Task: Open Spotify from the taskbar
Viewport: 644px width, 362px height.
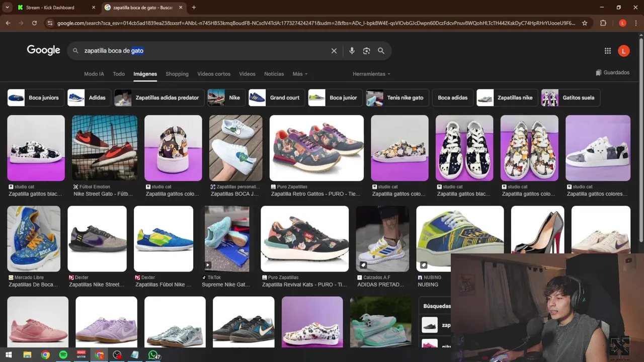Action: click(63, 355)
